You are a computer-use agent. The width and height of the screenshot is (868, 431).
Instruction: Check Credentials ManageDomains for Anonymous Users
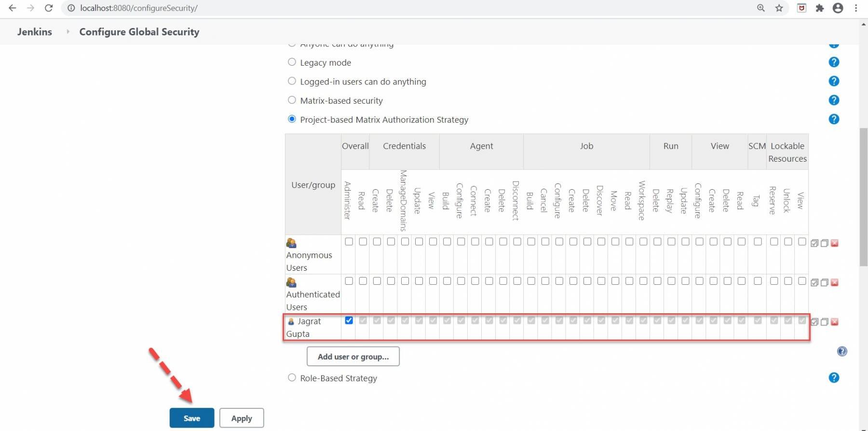405,241
